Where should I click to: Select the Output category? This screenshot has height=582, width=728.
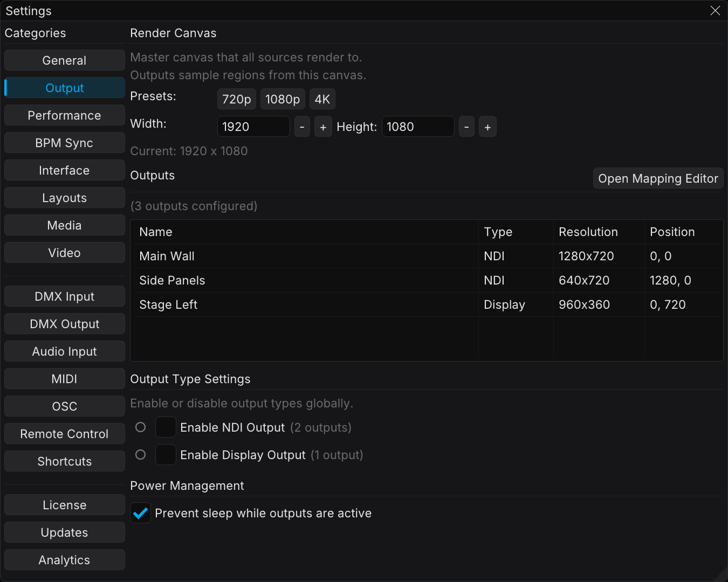[65, 88]
